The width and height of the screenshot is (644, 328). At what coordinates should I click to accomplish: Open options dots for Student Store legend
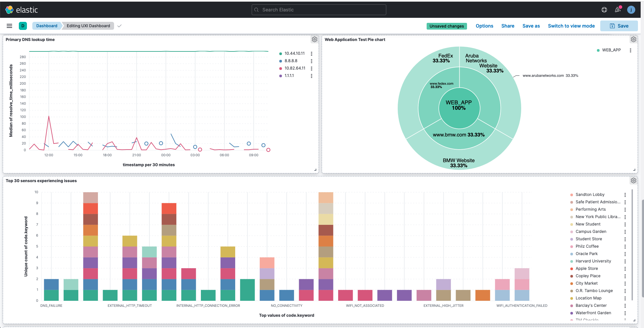[x=625, y=239]
